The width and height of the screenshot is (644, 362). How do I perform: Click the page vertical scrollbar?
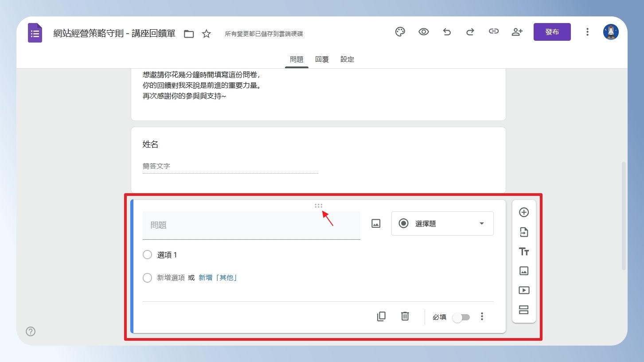tap(624, 216)
